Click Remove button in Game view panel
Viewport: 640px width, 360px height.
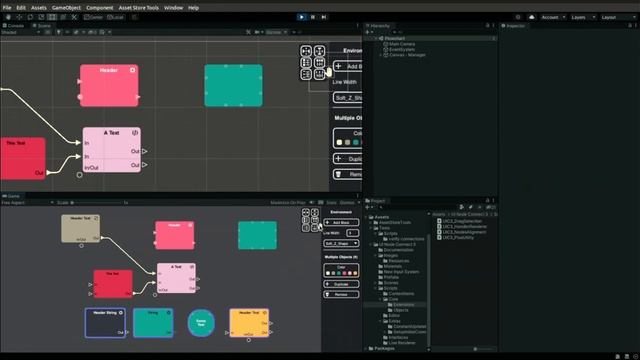click(341, 294)
